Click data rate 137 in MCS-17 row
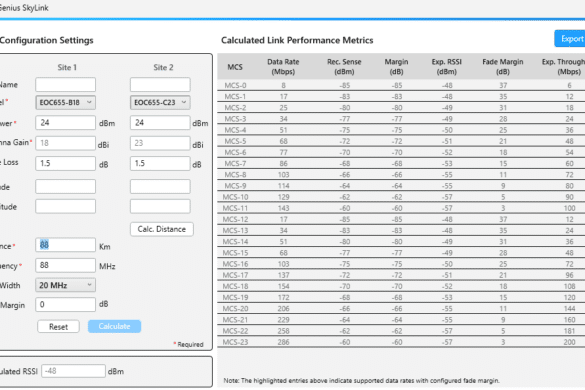 click(284, 275)
